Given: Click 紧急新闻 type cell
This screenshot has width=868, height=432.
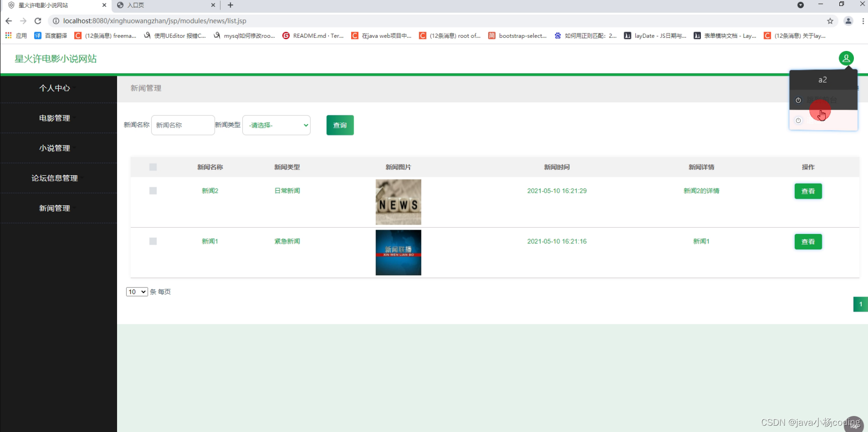Looking at the screenshot, I should click(287, 241).
